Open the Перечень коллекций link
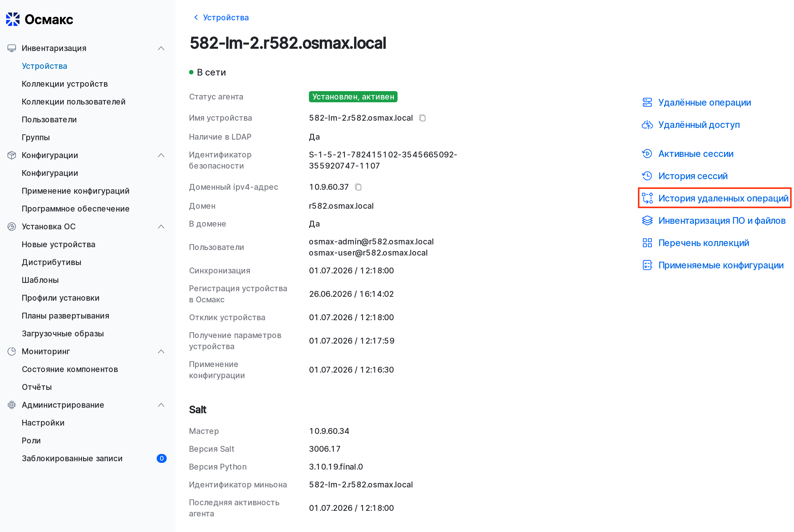 (x=703, y=243)
